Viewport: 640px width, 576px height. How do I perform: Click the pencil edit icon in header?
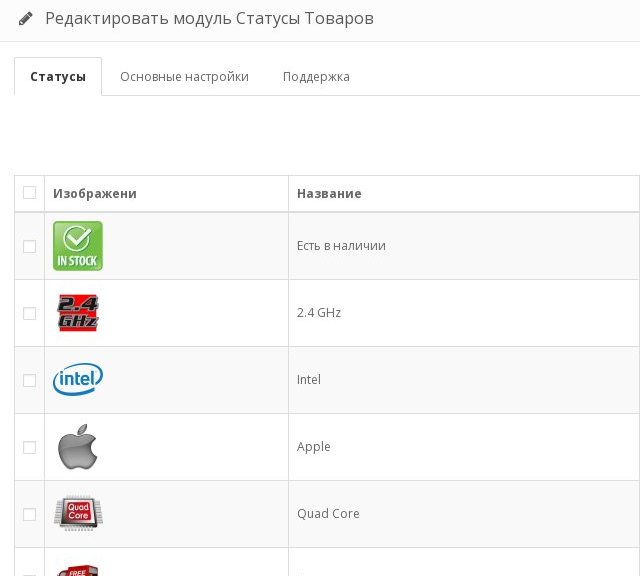click(26, 18)
